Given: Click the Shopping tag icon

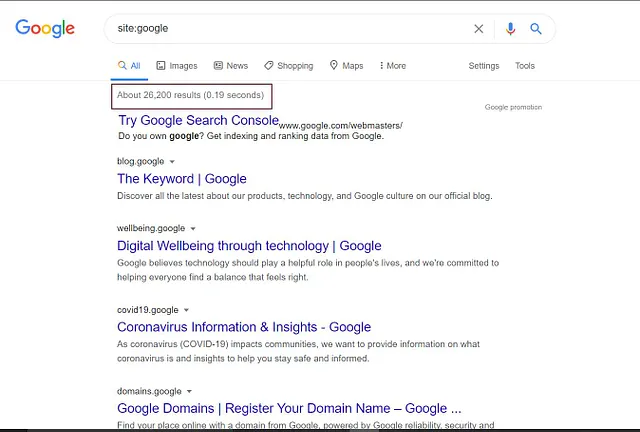Looking at the screenshot, I should click(x=269, y=65).
